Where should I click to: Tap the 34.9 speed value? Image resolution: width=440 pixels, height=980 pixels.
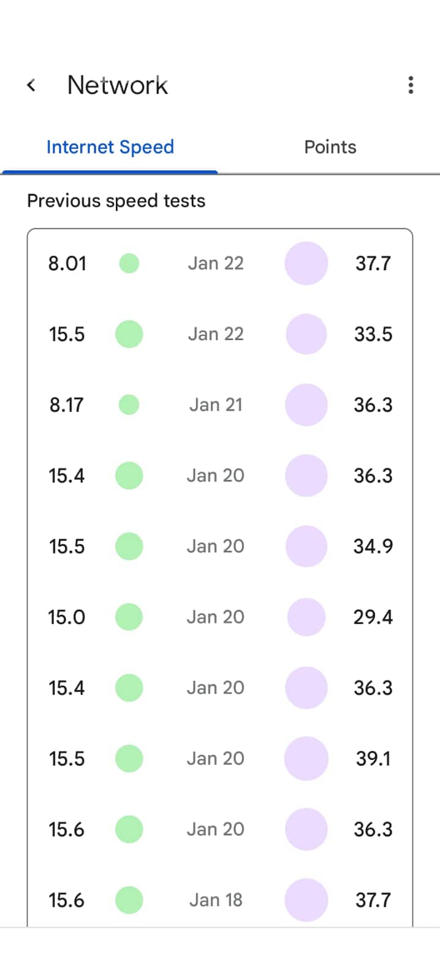pos(373,546)
